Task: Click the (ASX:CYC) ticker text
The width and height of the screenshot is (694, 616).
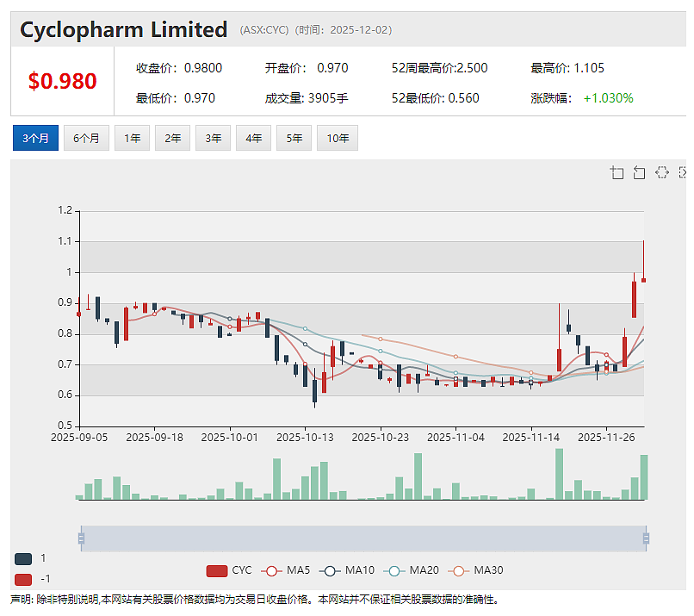Action: pos(264,30)
